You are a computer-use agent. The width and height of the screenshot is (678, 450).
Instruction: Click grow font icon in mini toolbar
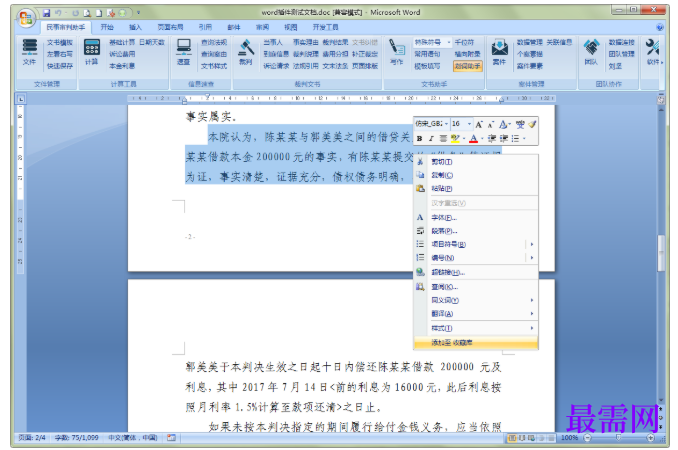(479, 124)
